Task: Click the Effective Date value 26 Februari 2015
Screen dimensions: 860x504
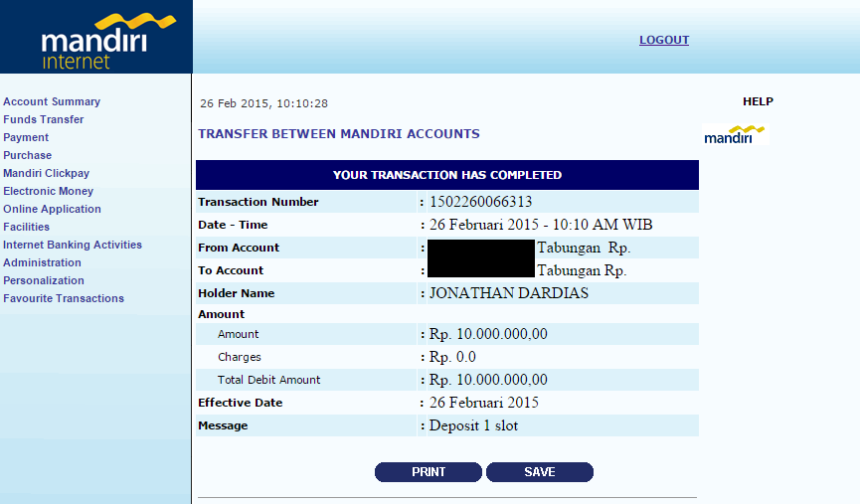Action: pyautogui.click(x=484, y=403)
